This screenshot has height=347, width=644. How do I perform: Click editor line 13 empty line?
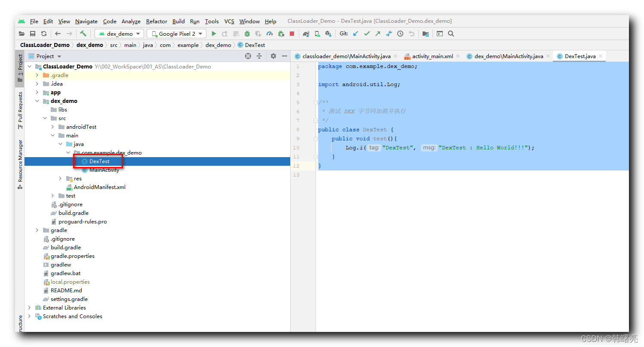(x=472, y=175)
